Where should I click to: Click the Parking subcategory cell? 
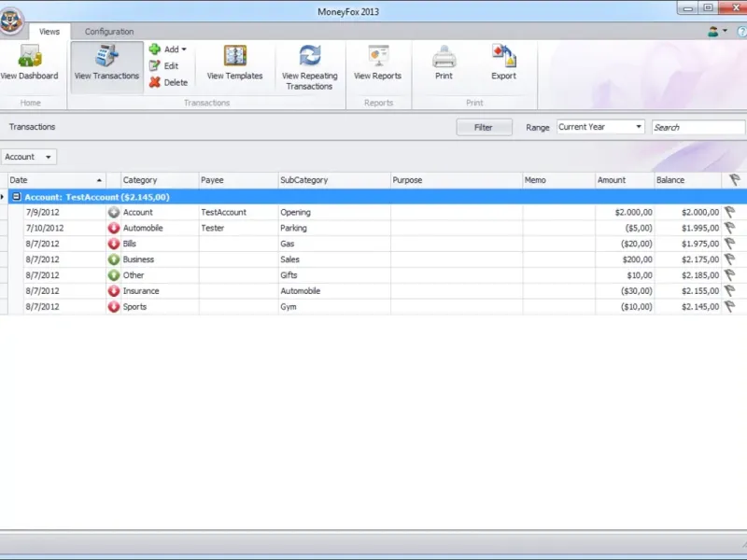334,228
